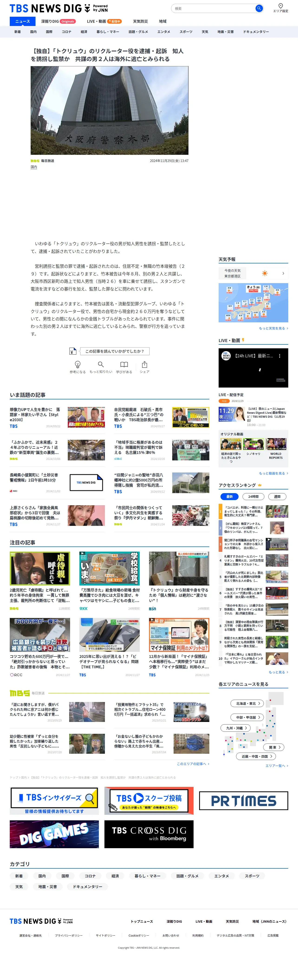Open the three-dot menu on the 24h LIVE player
The image size is (298, 980).
[x=279, y=356]
